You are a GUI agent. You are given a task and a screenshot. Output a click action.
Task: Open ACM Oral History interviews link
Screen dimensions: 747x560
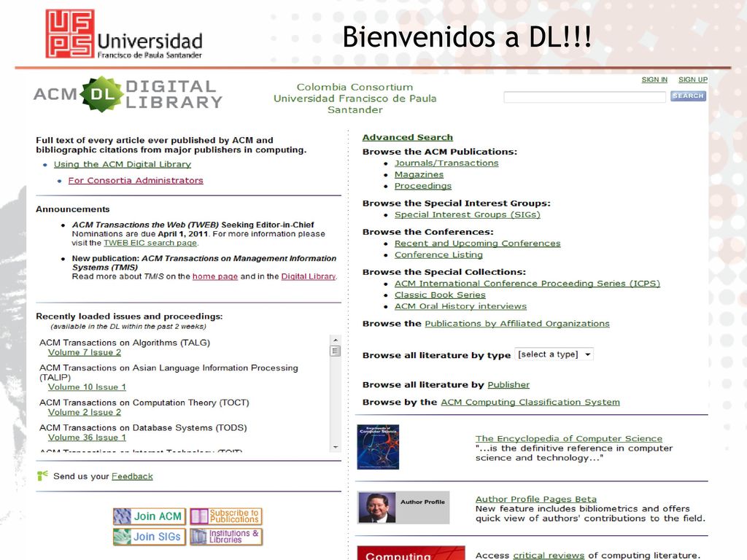461,306
